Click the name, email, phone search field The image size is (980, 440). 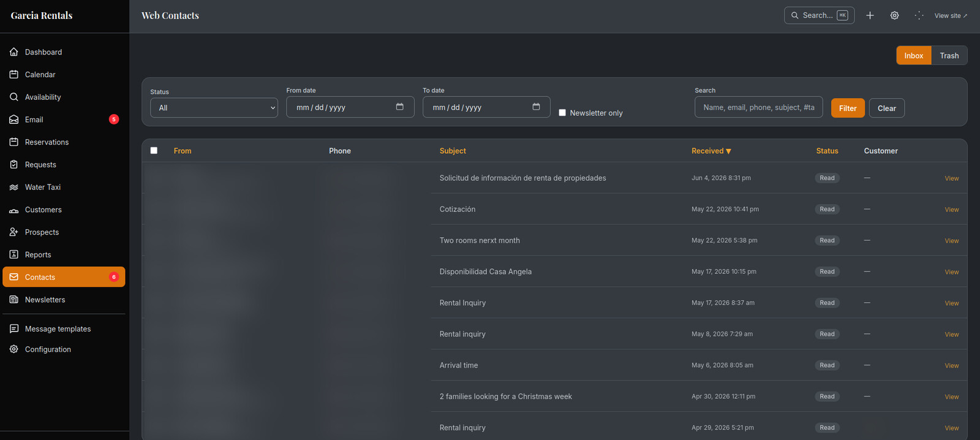pos(759,107)
